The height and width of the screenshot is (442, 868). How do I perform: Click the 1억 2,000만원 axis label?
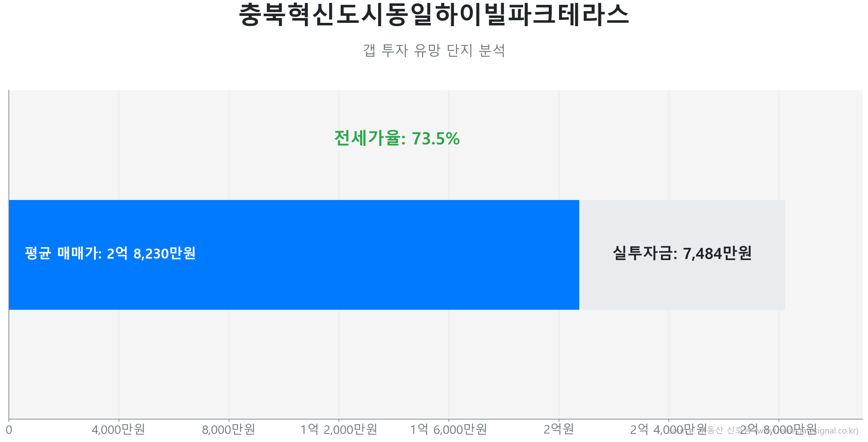338,429
